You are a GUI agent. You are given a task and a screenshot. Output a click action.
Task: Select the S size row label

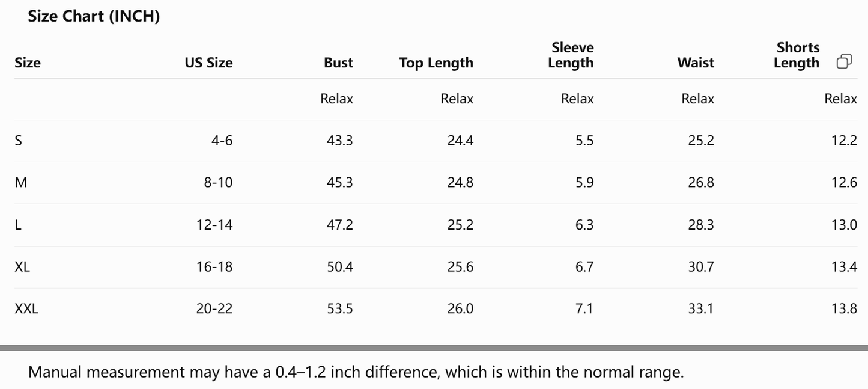18,141
